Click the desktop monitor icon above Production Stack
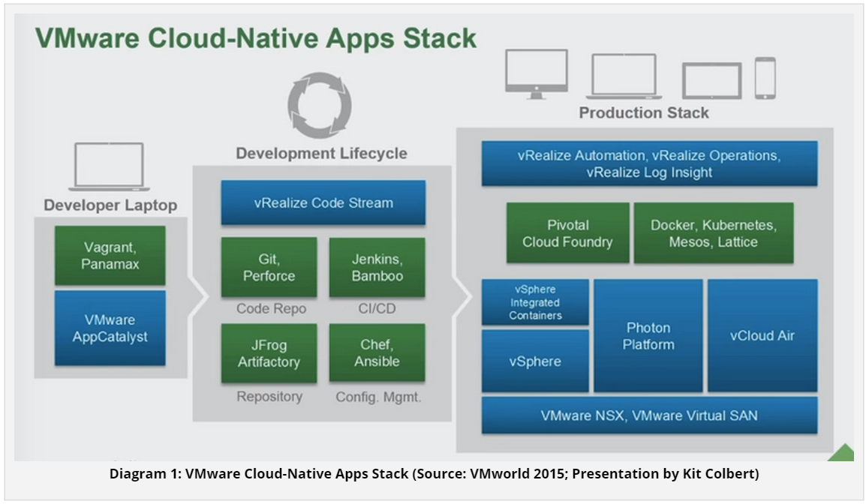 [x=537, y=74]
